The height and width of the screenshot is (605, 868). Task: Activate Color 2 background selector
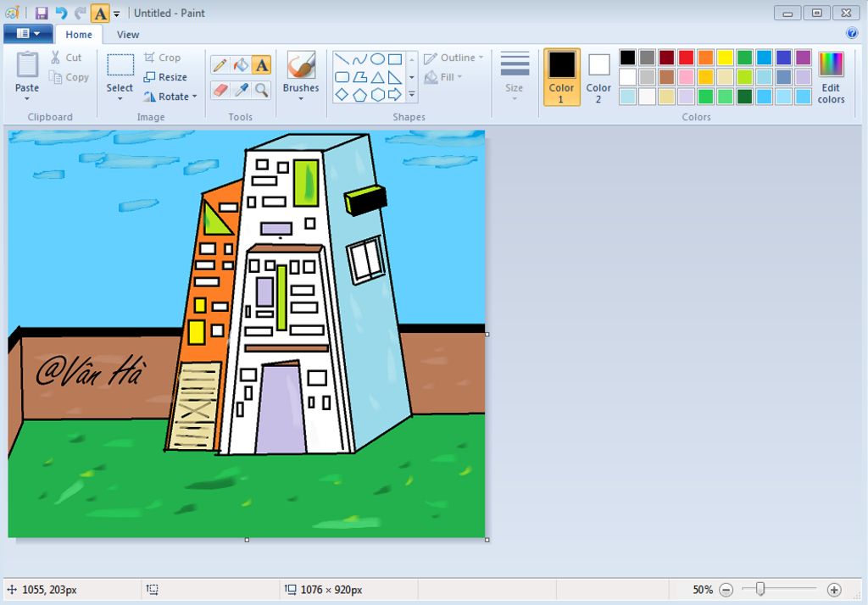pos(598,77)
